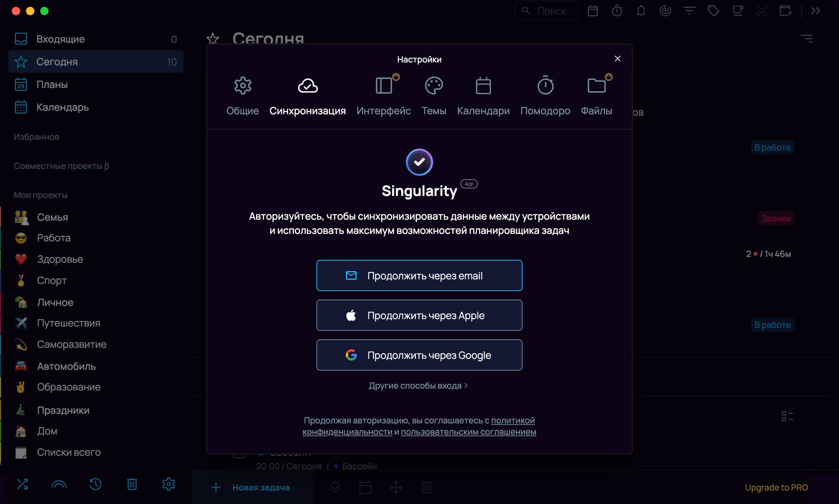Image resolution: width=839 pixels, height=504 pixels.
Task: Open the filter lines icon in top toolbar
Action: point(689,11)
